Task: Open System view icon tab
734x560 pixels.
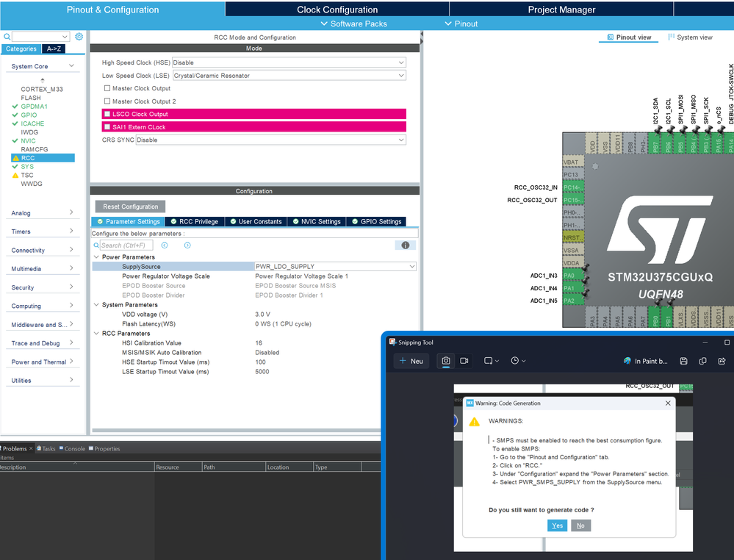Action: (690, 37)
